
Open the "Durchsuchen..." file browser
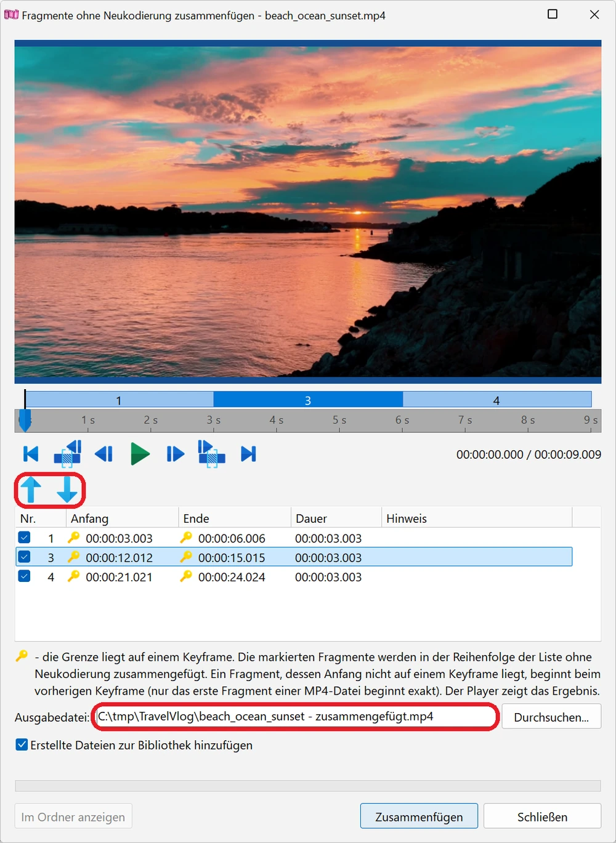coord(551,717)
